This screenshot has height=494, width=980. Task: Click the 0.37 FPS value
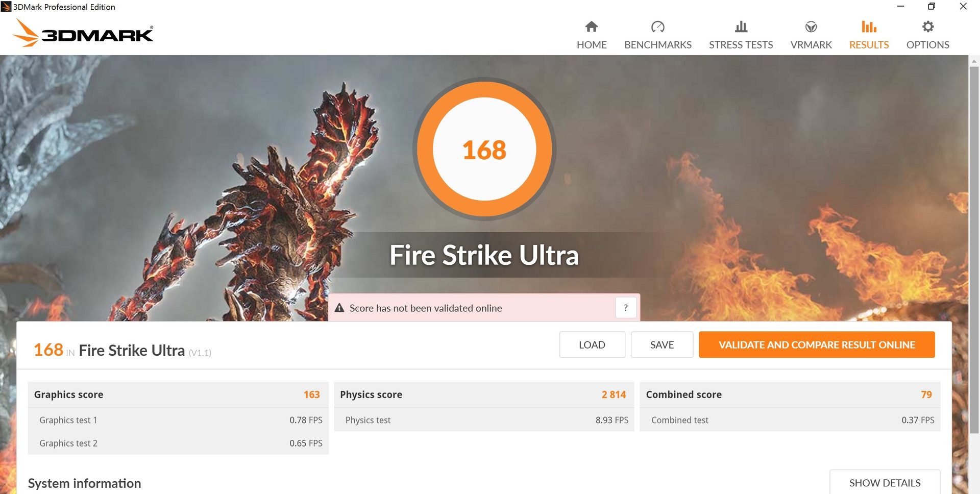(x=918, y=420)
